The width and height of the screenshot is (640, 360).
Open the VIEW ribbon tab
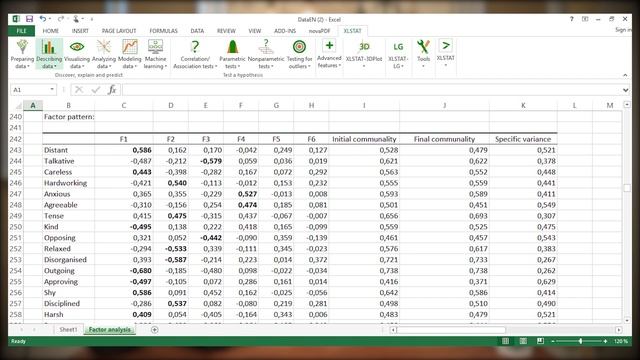[255, 31]
